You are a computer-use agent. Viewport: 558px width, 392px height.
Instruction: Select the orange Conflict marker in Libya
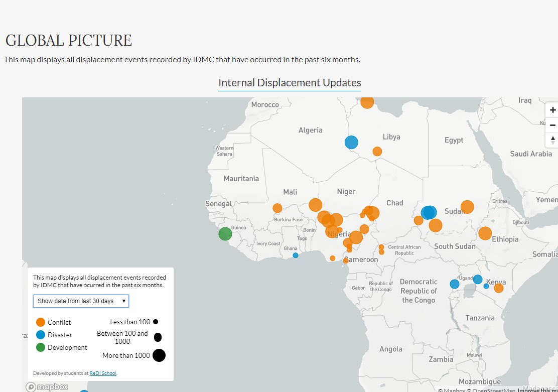point(377,151)
